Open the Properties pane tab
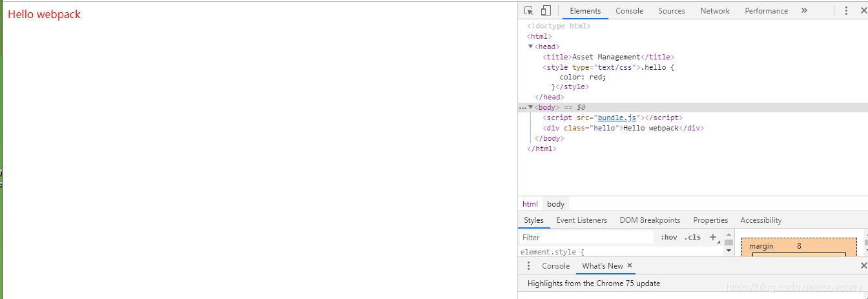 coord(710,220)
